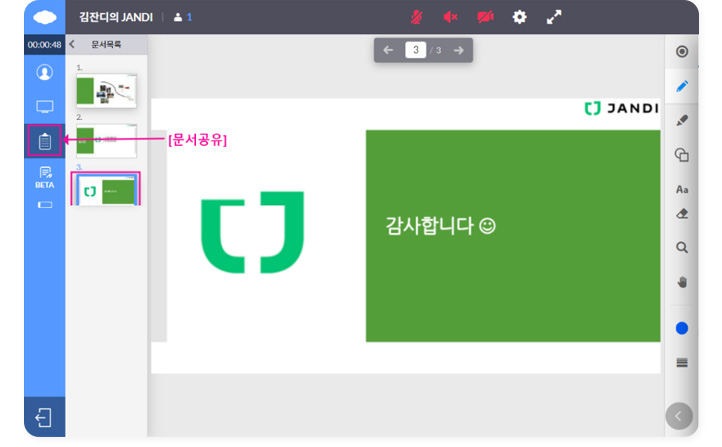Click the blue pen color swatch
This screenshot has width=722, height=447.
(x=682, y=328)
